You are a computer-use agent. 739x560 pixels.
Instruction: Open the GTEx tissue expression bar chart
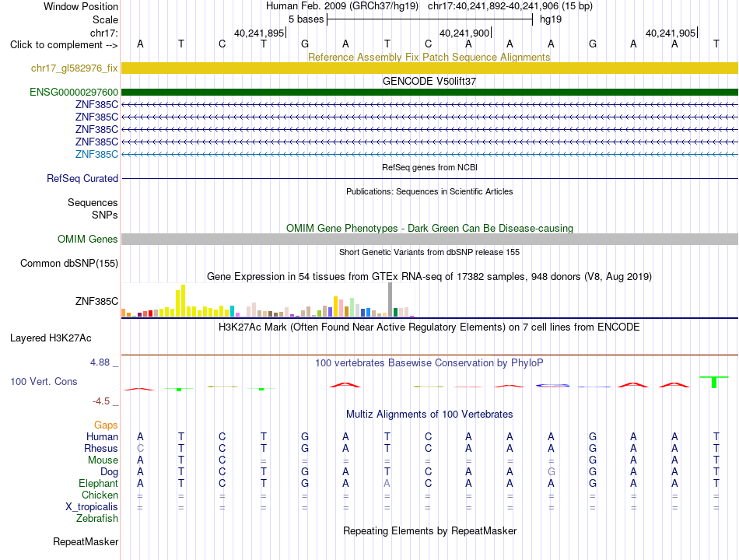pos(268,299)
